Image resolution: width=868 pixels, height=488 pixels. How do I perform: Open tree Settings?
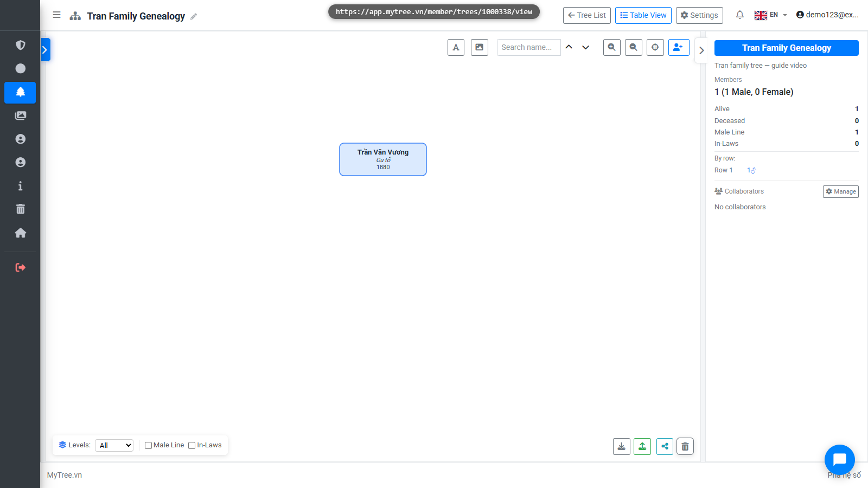point(699,15)
